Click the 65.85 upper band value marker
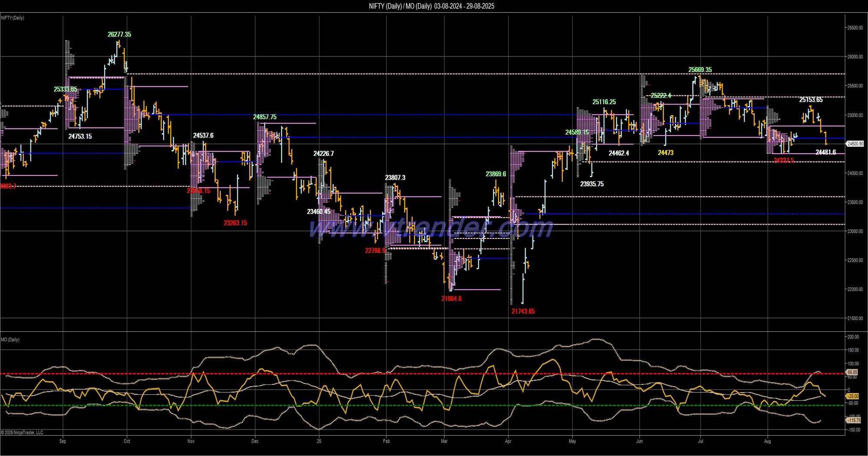Viewport: 868px width, 456px height. tap(852, 373)
